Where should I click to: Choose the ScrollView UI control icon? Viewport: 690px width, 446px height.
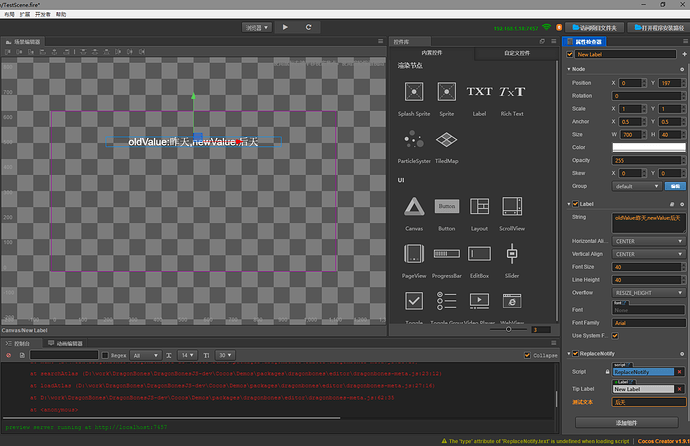pos(512,206)
